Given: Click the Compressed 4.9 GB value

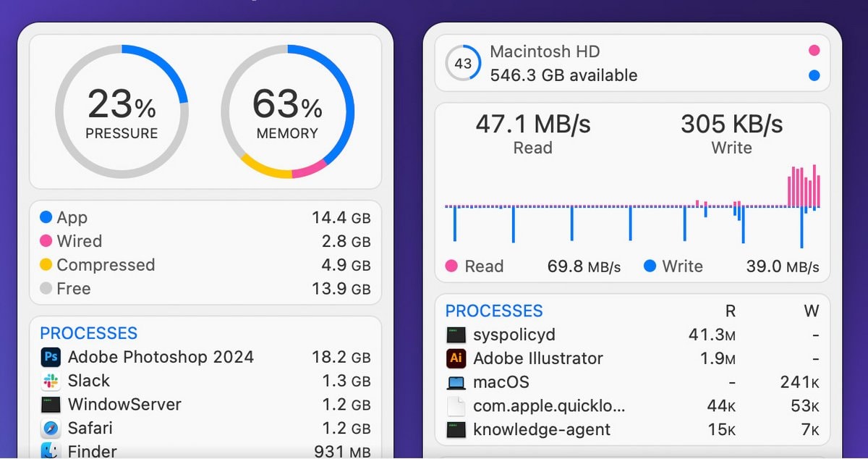Looking at the screenshot, I should (x=346, y=265).
